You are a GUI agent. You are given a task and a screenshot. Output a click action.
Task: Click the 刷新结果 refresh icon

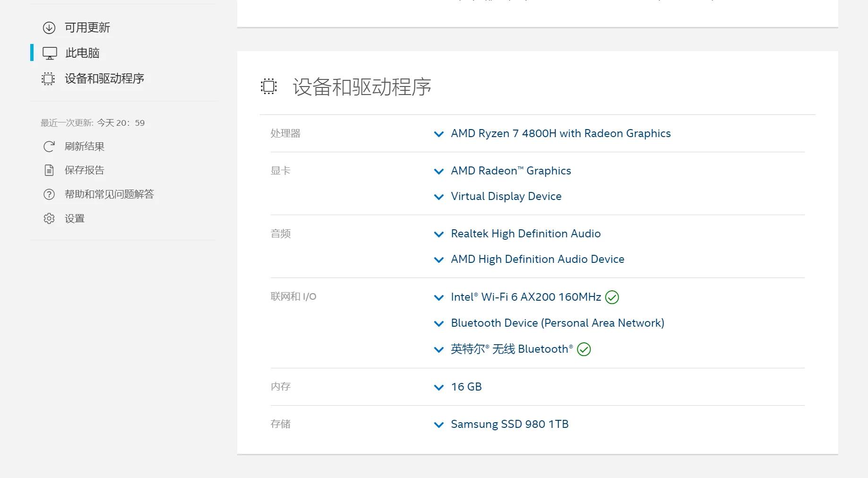(49, 147)
